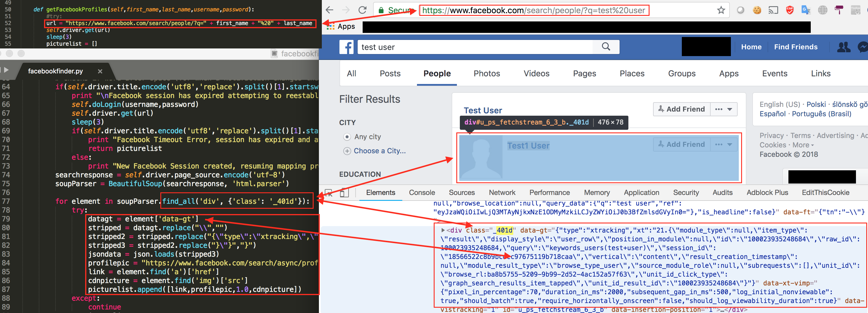The image size is (868, 313).
Task: Open the Photos search tab
Action: (487, 73)
